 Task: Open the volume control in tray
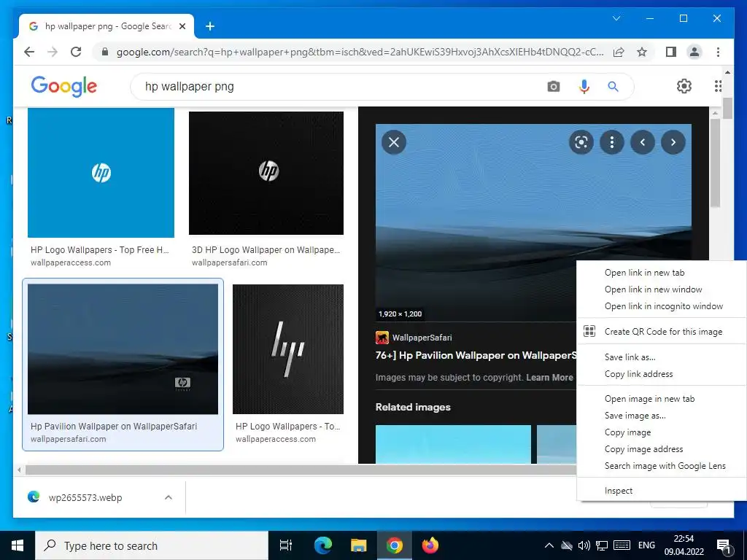point(584,545)
